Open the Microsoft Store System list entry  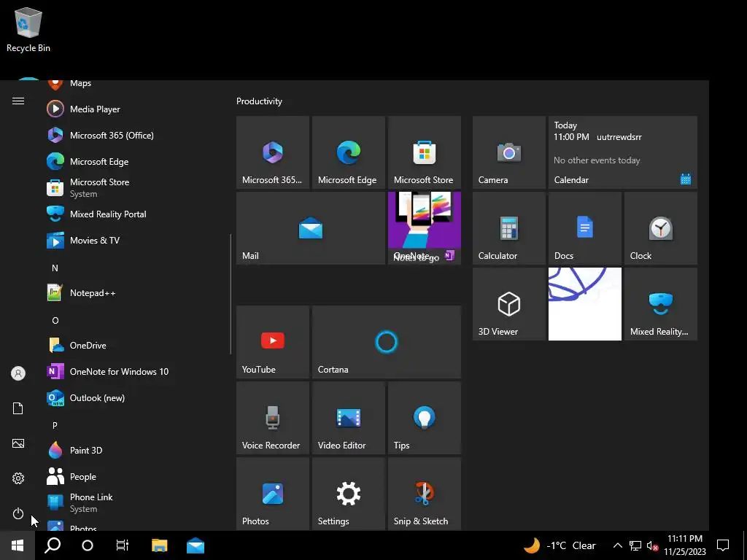click(x=133, y=187)
